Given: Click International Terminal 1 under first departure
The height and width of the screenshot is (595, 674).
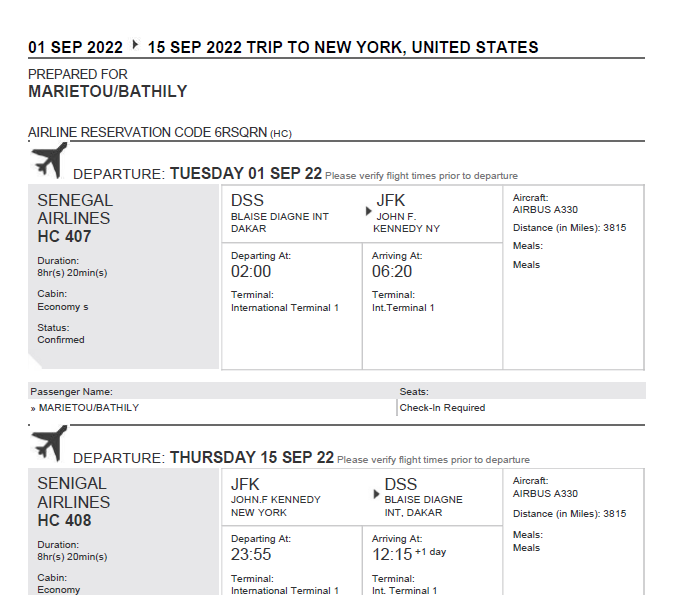Looking at the screenshot, I should [x=285, y=308].
